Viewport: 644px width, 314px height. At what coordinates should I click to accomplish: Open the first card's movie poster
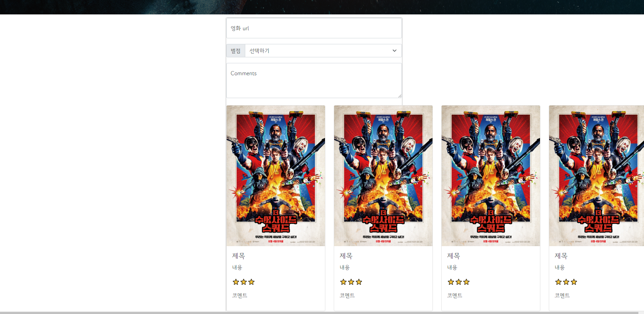click(x=276, y=175)
